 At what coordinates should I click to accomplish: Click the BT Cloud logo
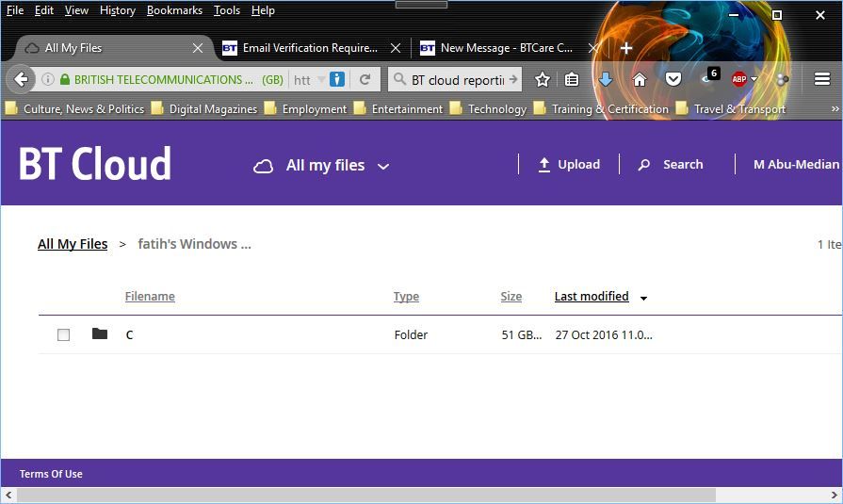coord(95,164)
